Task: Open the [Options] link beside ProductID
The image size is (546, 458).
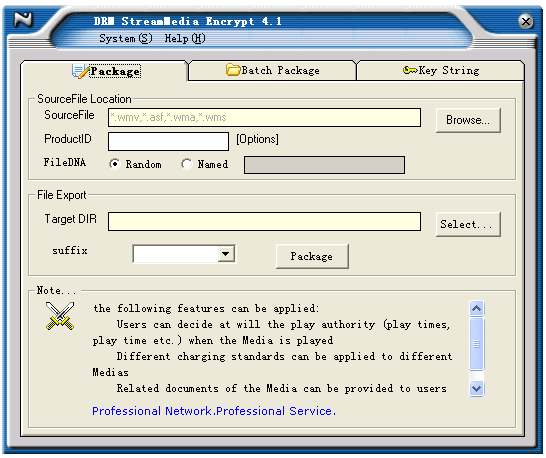Action: (257, 139)
